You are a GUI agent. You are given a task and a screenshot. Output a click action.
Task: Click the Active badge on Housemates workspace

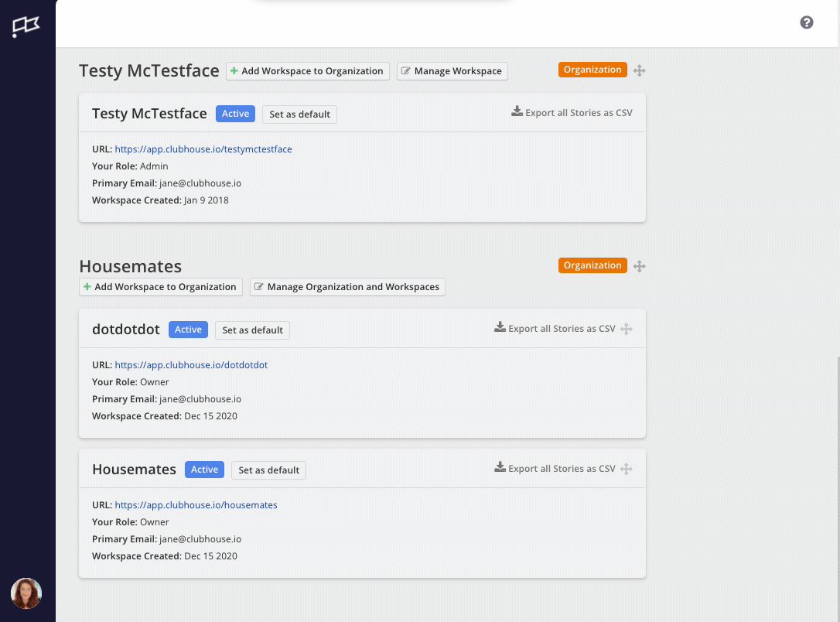[204, 470]
